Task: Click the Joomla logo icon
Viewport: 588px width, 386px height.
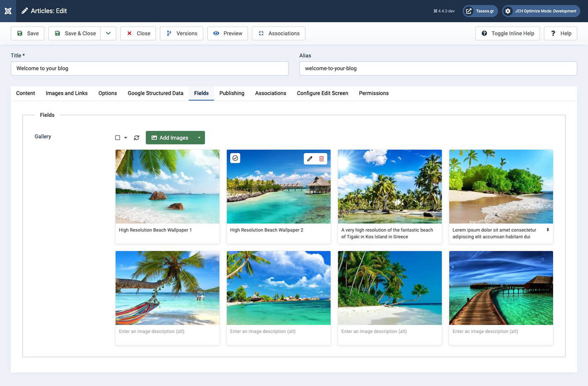Action: [8, 11]
